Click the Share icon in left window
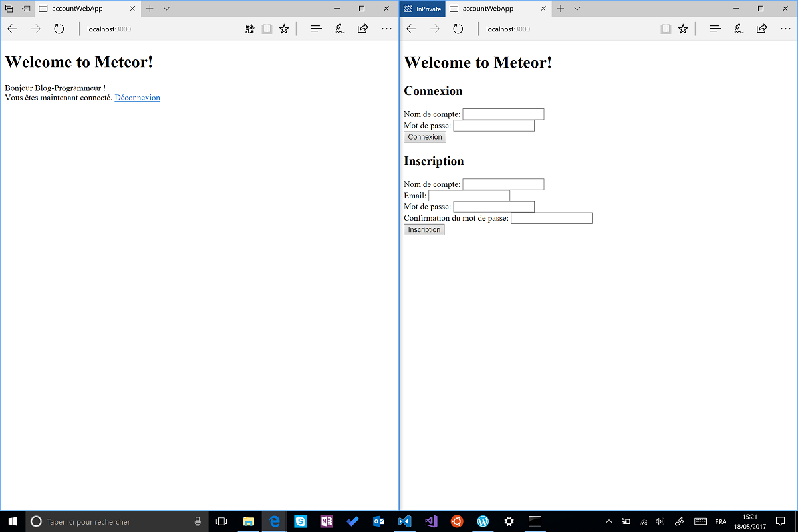Viewport: 798px width, 532px height. tap(363, 29)
